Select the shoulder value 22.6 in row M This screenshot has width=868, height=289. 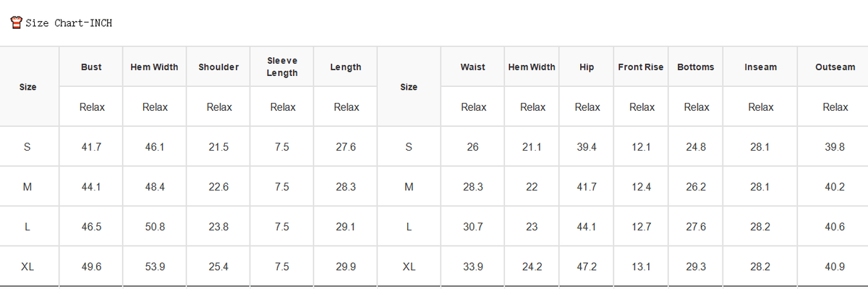click(218, 187)
